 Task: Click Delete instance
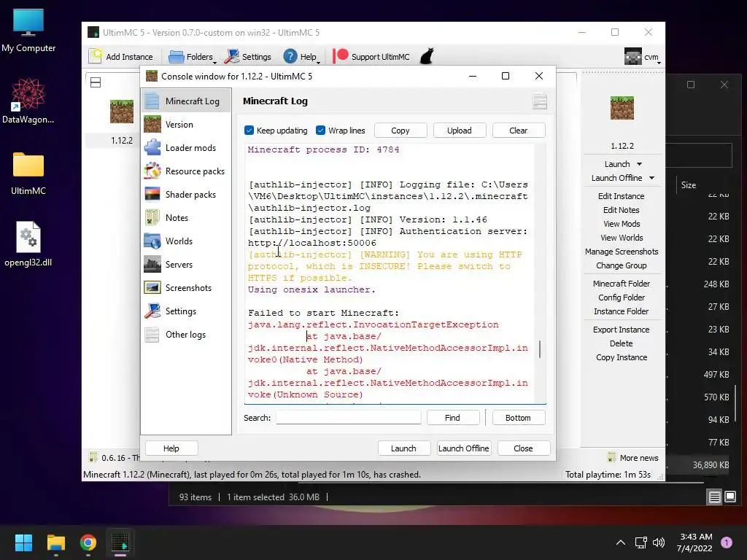pyautogui.click(x=622, y=343)
